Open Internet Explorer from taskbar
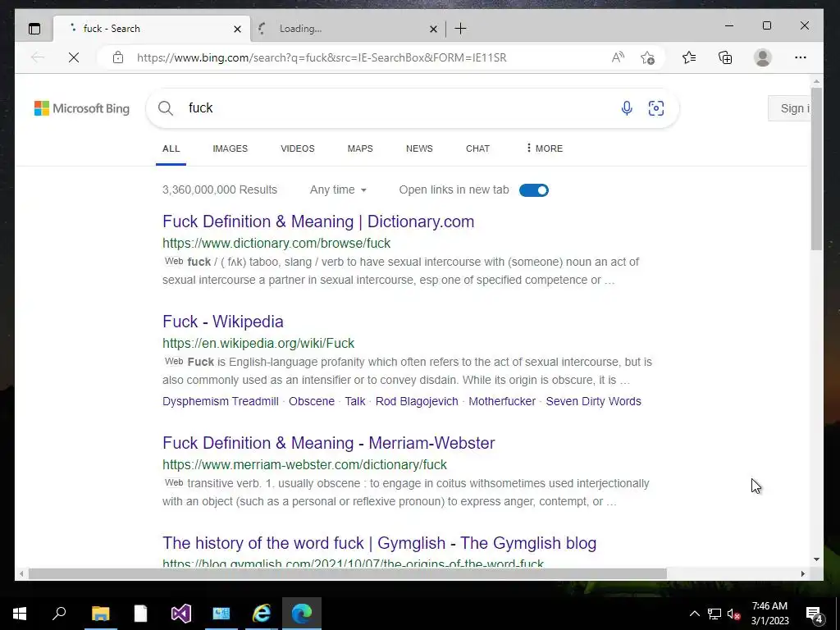The height and width of the screenshot is (630, 840). coord(262,614)
